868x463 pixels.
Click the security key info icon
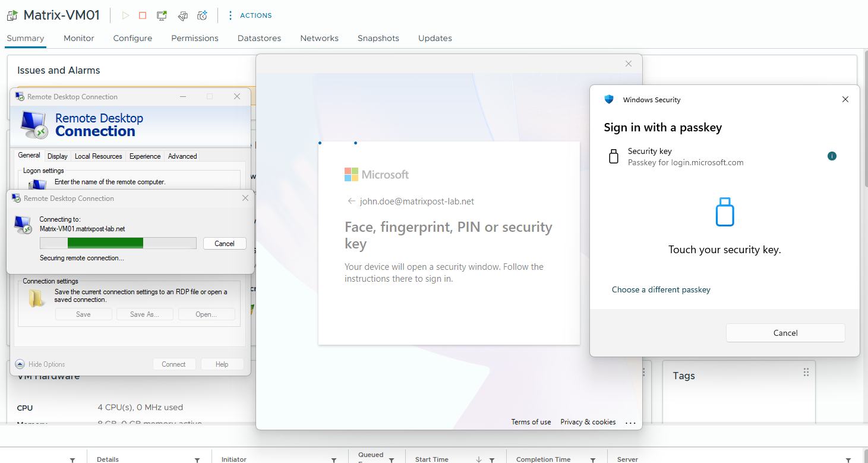(x=832, y=156)
